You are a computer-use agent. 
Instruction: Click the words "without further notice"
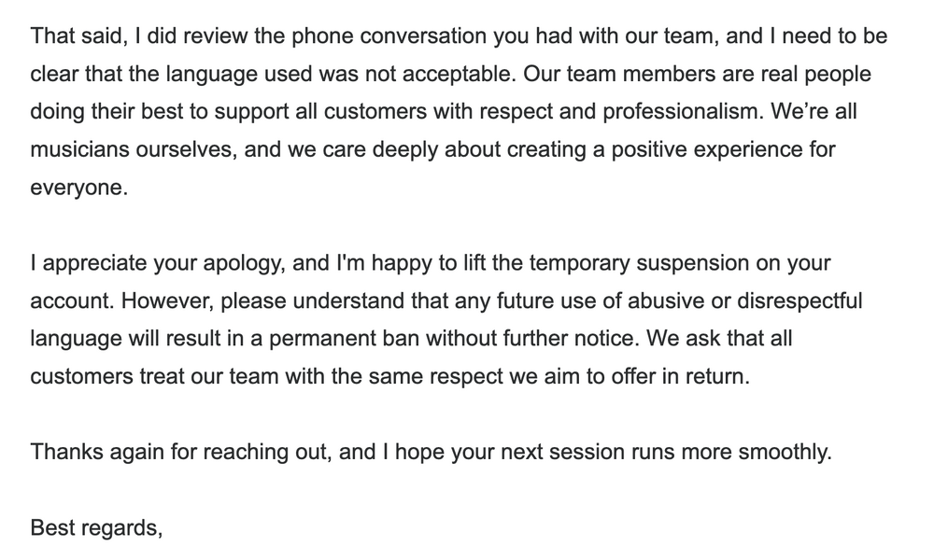coord(532,339)
